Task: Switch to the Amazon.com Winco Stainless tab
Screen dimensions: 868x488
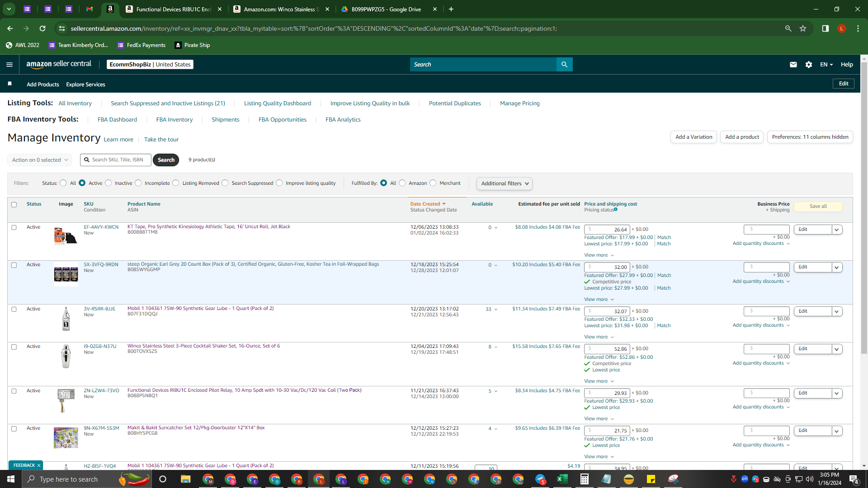Action: point(281,9)
